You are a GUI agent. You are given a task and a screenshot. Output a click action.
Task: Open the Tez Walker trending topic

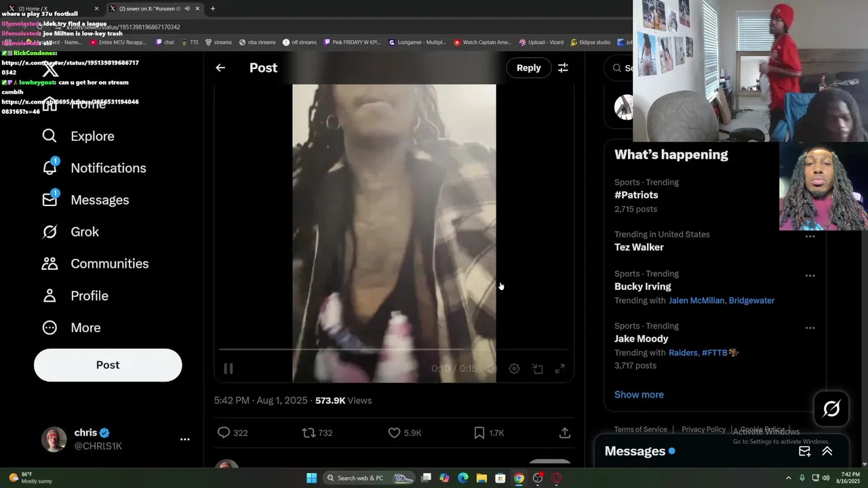(639, 247)
